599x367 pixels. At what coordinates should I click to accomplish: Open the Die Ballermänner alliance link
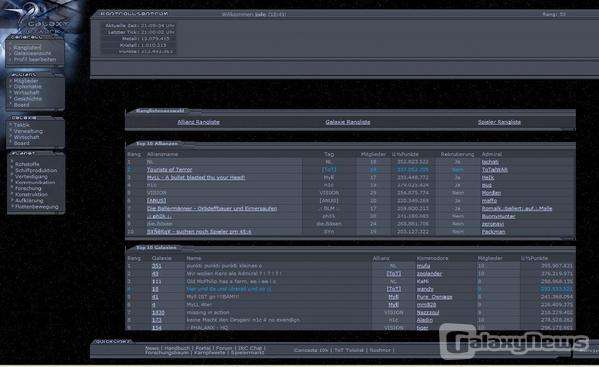click(x=212, y=209)
